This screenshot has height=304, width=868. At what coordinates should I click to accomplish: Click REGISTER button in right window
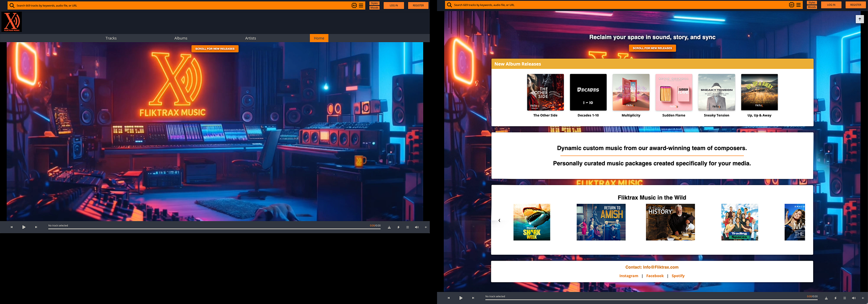tap(856, 5)
